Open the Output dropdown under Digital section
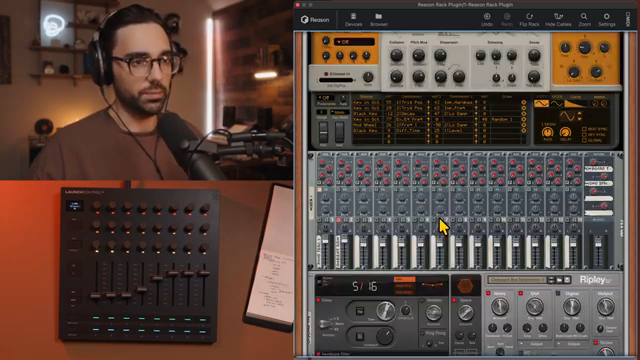Screen dimensions: 640x360 coord(571,344)
